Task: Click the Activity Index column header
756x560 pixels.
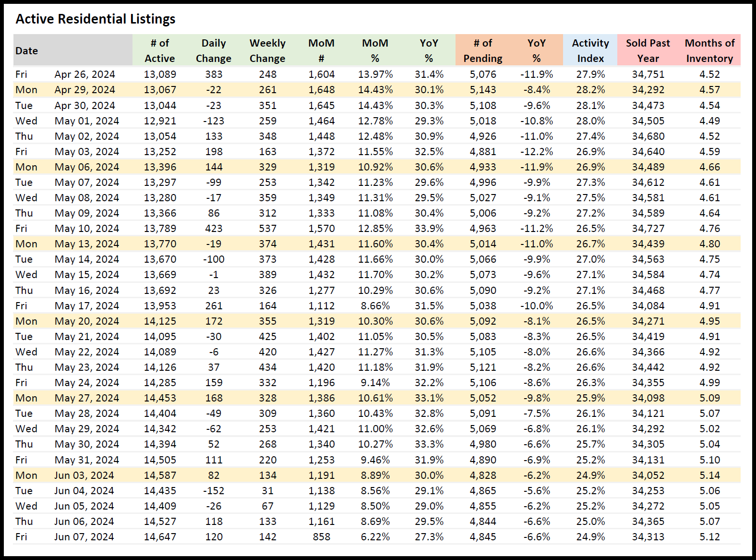Action: pyautogui.click(x=590, y=50)
